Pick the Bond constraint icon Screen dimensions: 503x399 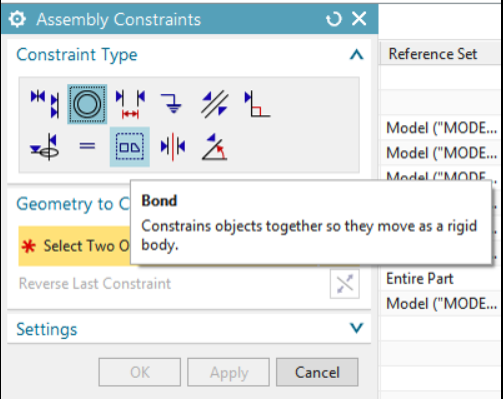(x=130, y=147)
